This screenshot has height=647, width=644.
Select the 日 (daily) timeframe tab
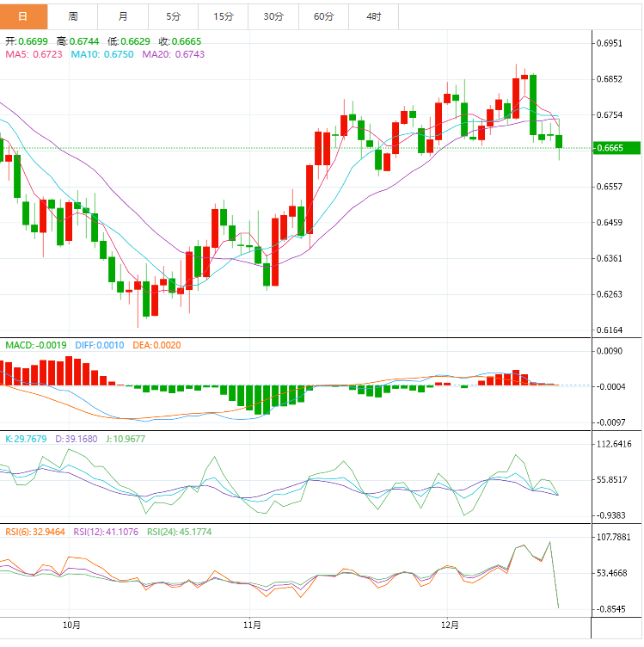click(23, 16)
